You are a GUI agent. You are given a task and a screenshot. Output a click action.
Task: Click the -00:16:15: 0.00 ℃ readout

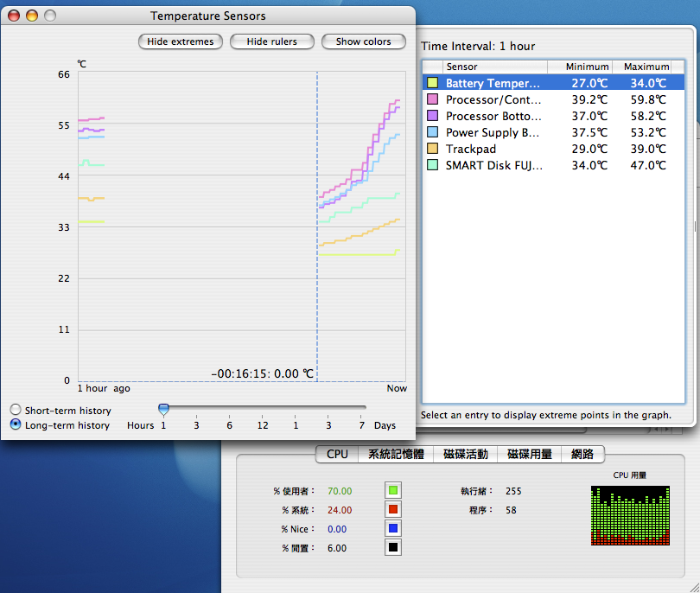click(x=263, y=373)
